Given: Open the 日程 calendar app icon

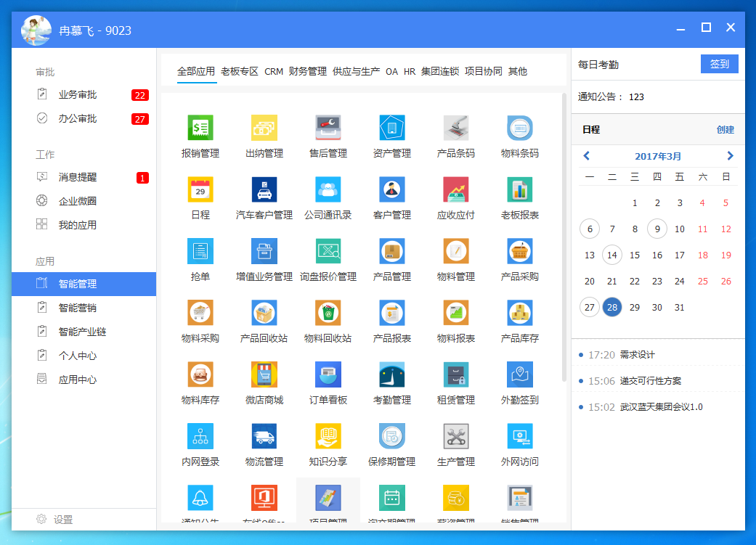Looking at the screenshot, I should [200, 190].
